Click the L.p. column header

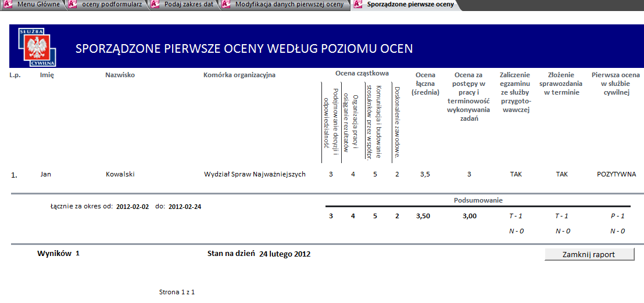(x=15, y=75)
